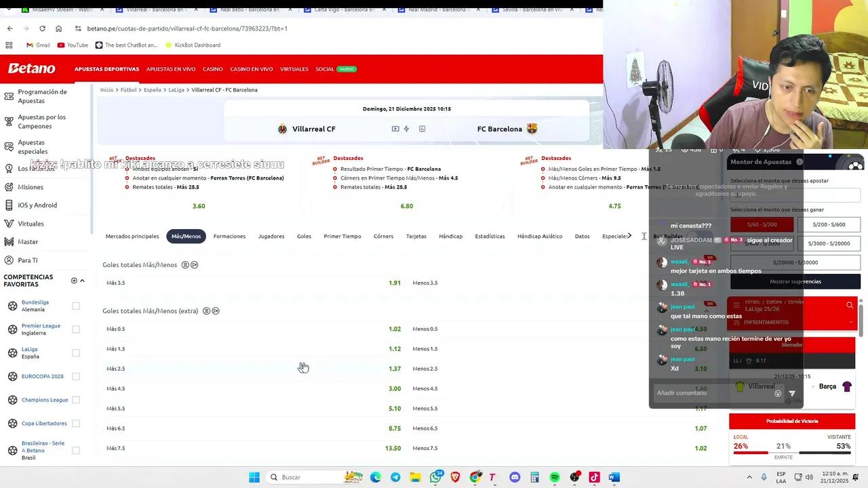Image resolution: width=868 pixels, height=488 pixels.
Task: Open Apuestas por los Campeones in sidebar
Action: coord(41,121)
